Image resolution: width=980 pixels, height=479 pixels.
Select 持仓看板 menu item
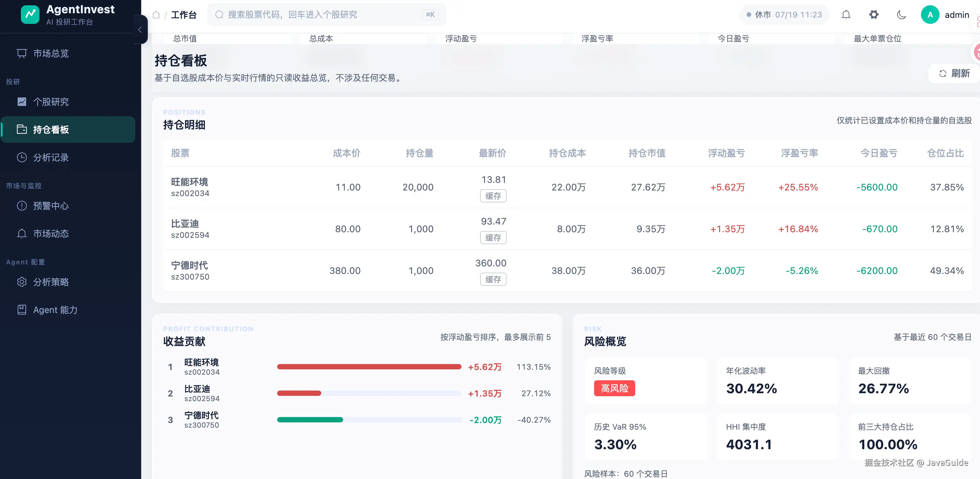pos(68,130)
